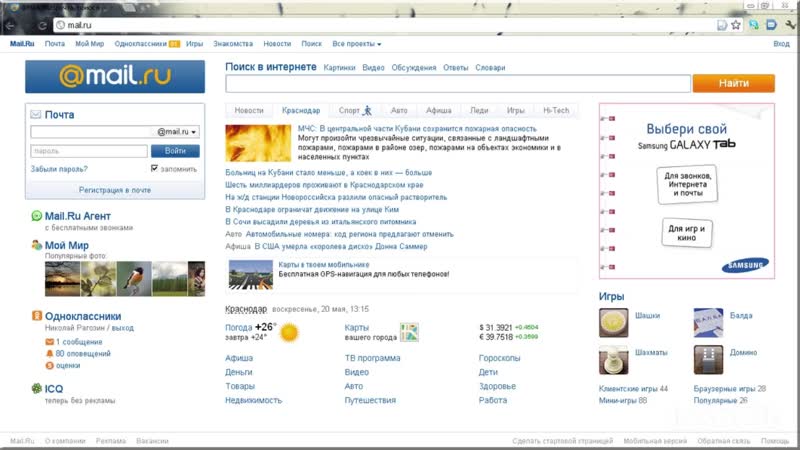Click the runner icon in Спорт tab
Screen dimensions: 800x450
point(367,110)
